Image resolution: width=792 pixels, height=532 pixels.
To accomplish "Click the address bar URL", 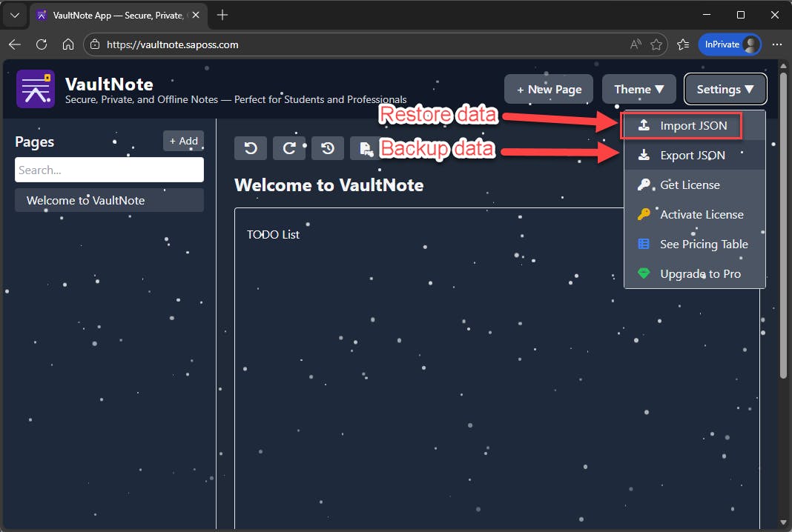I will [172, 44].
